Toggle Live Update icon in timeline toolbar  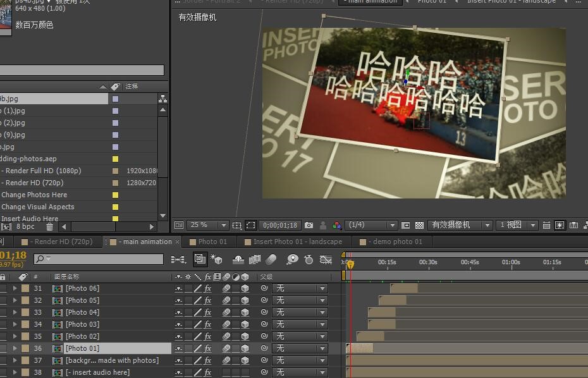point(200,259)
